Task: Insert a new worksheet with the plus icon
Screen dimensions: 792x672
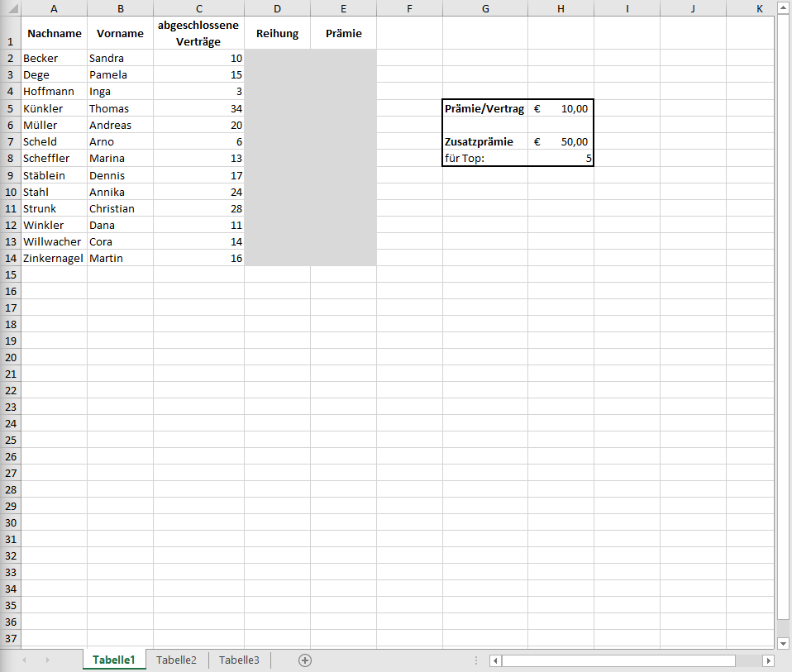Action: pos(304,660)
